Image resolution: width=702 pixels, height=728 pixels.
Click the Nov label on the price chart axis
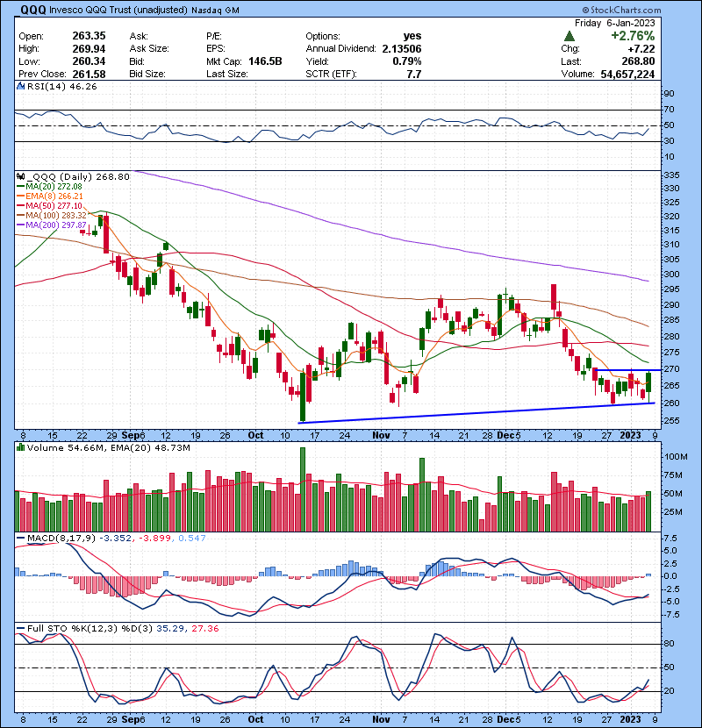[381, 436]
